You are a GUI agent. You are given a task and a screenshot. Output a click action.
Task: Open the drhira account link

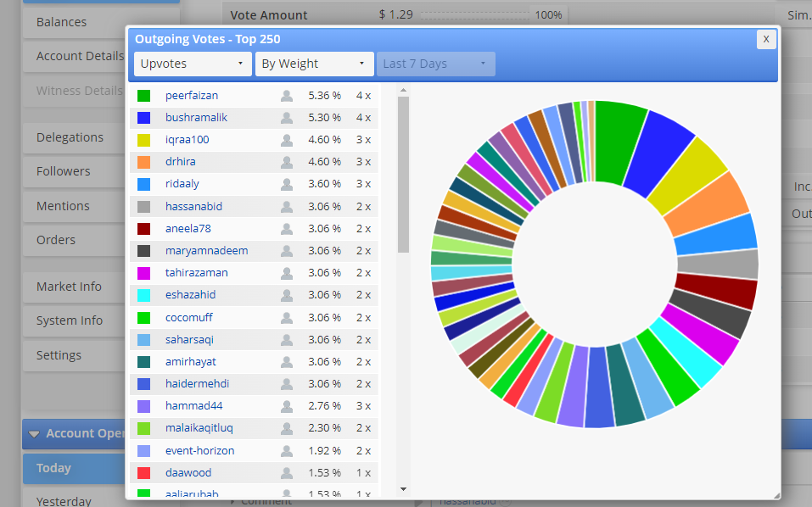coord(180,162)
